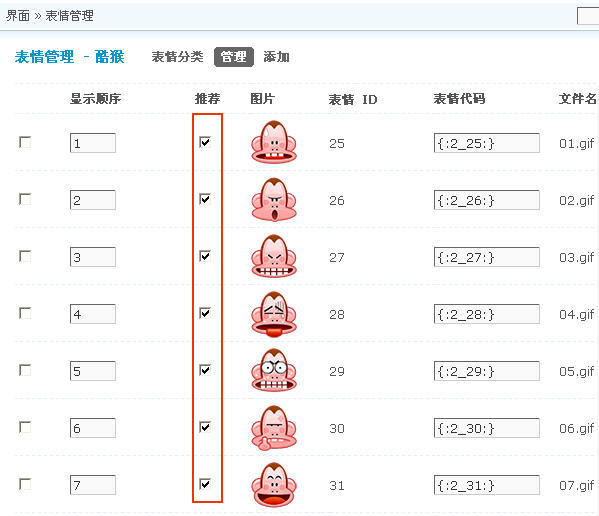Focus the emoticon code field {:2_26:}
Image resolution: width=599 pixels, height=516 pixels.
coord(486,200)
